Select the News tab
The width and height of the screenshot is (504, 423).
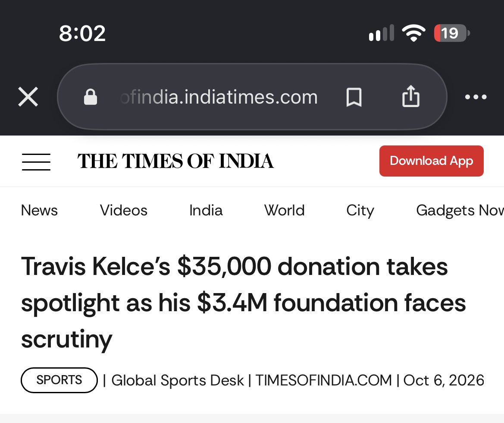pos(39,211)
